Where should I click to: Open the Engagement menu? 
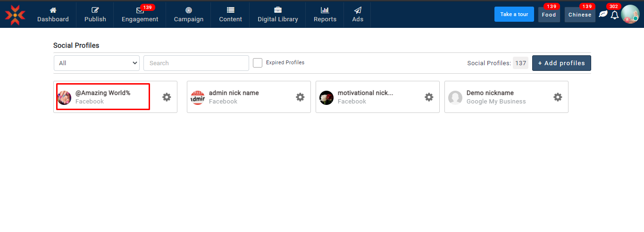point(140,15)
